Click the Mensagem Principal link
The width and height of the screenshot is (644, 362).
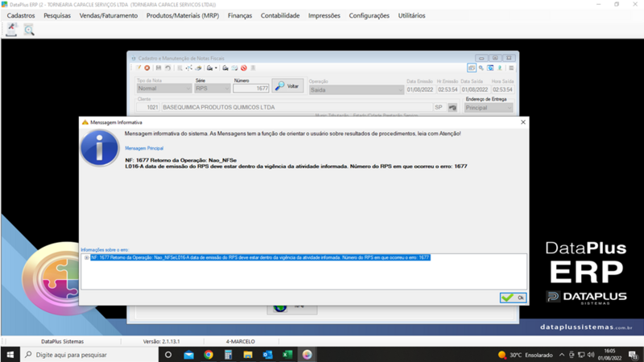(x=144, y=148)
